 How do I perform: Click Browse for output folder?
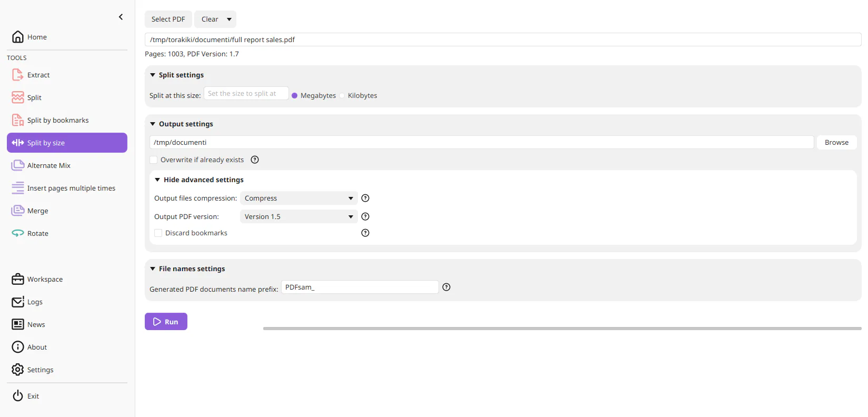point(836,142)
